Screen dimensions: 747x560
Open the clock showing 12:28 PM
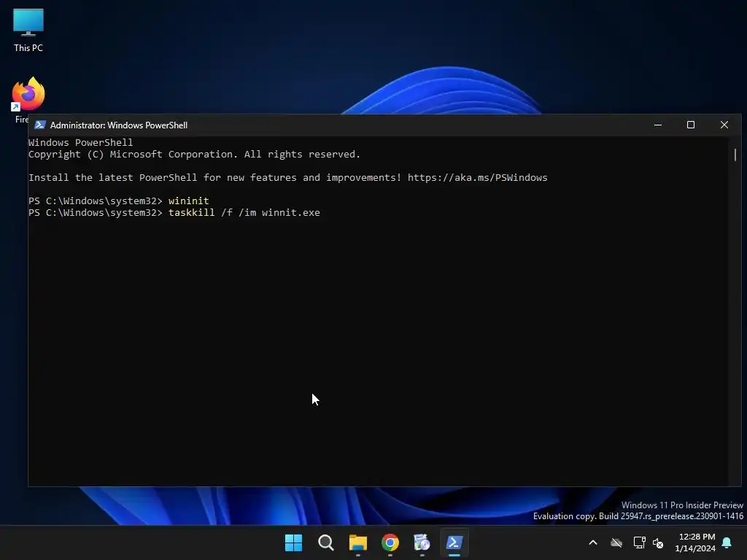click(695, 542)
